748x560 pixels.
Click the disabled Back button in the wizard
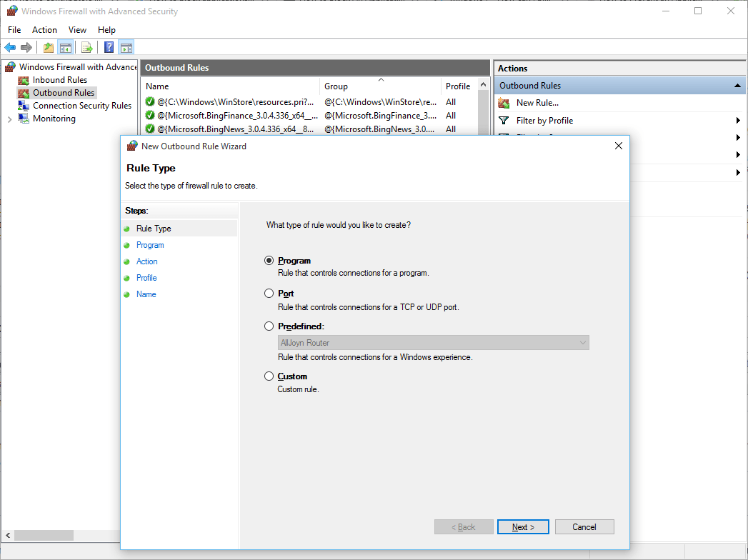click(x=464, y=527)
